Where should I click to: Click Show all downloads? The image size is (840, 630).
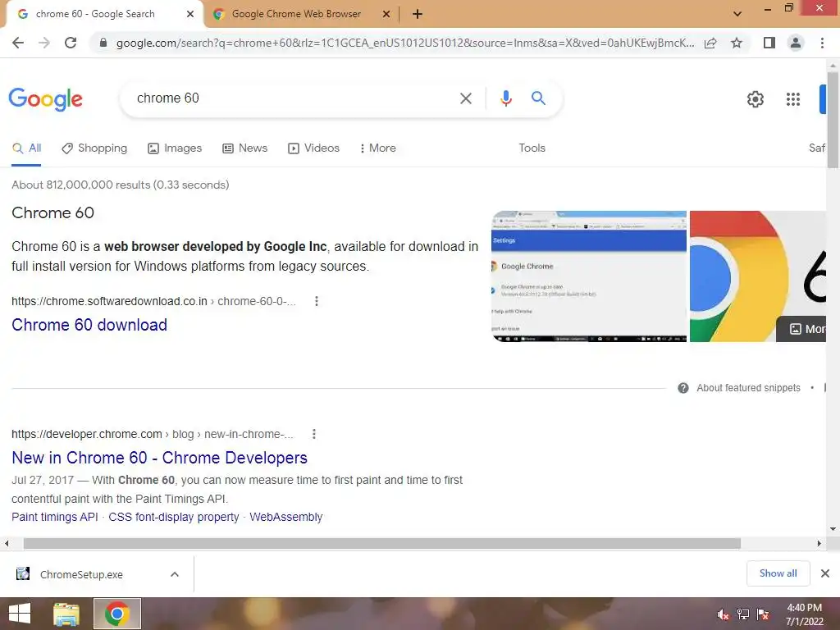pos(778,573)
